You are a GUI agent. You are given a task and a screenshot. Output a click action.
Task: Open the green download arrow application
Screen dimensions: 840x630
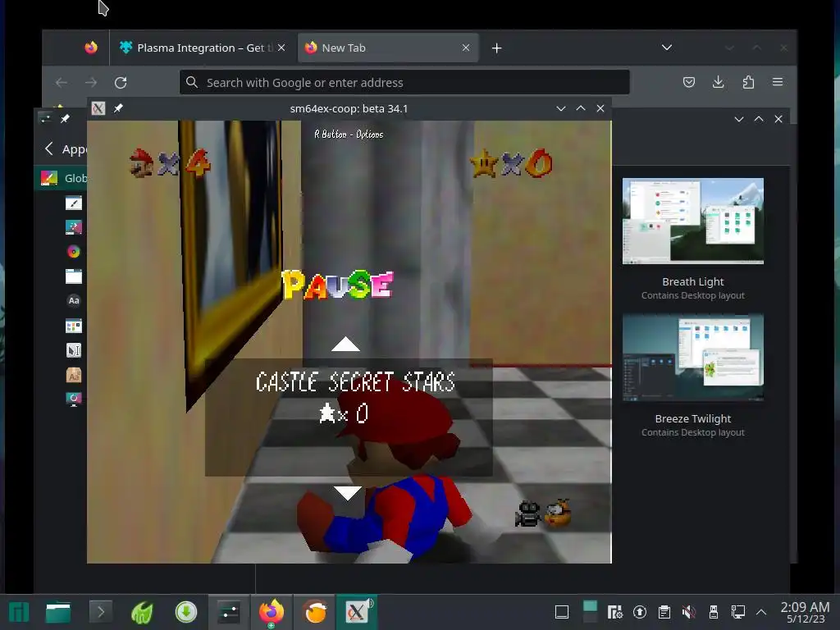coord(186,612)
